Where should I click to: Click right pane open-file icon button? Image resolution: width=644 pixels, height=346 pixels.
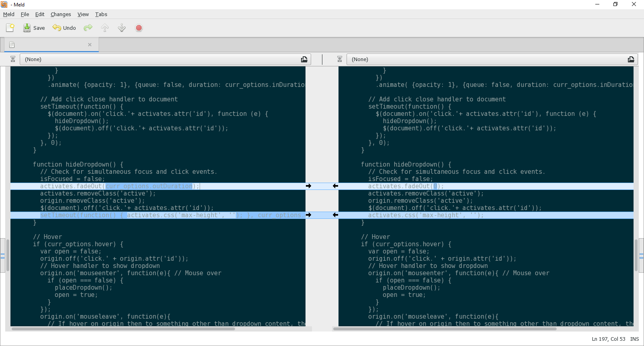[631, 59]
